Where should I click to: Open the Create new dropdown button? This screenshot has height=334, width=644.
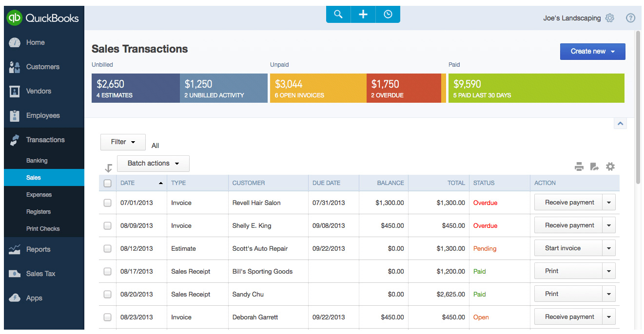point(592,52)
